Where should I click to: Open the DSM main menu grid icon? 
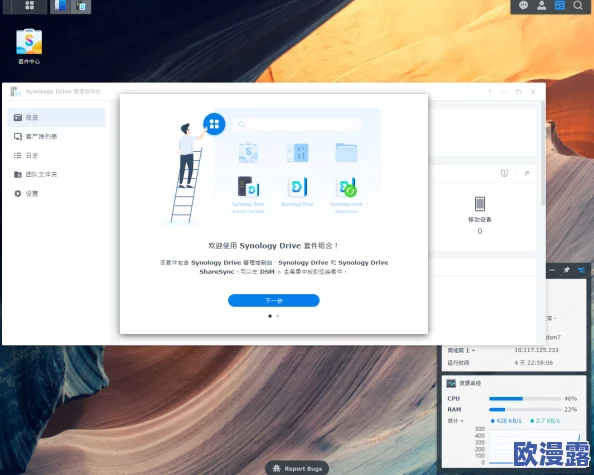30,5
